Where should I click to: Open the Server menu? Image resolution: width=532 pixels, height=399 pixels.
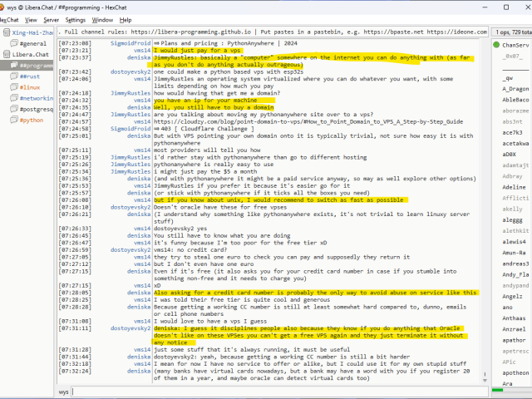click(51, 19)
